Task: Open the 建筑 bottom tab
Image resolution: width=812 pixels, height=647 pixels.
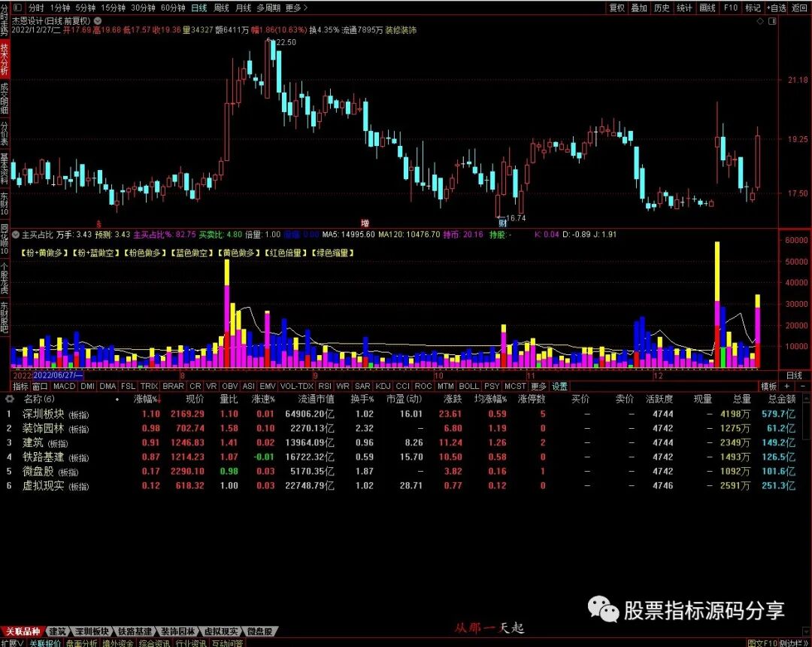Action: tap(57, 631)
